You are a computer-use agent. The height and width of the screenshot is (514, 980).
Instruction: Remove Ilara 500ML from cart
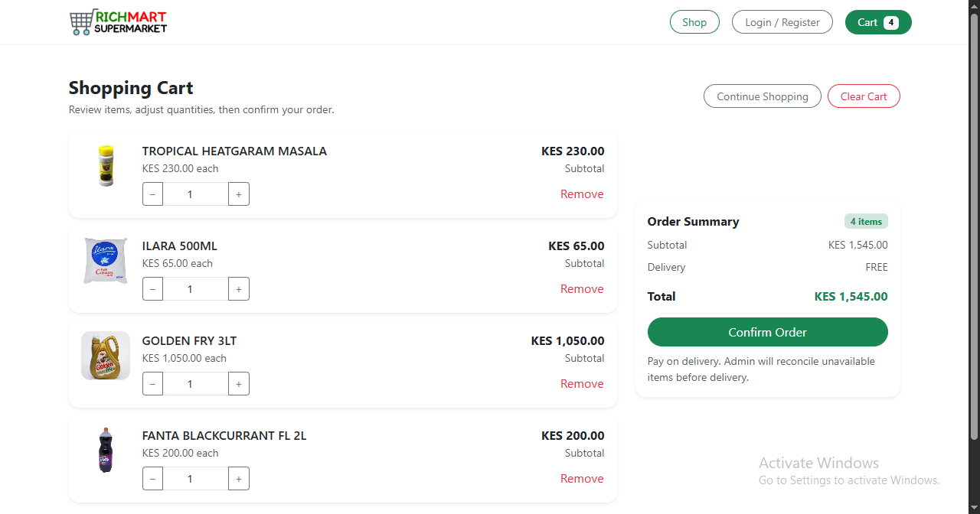point(582,289)
